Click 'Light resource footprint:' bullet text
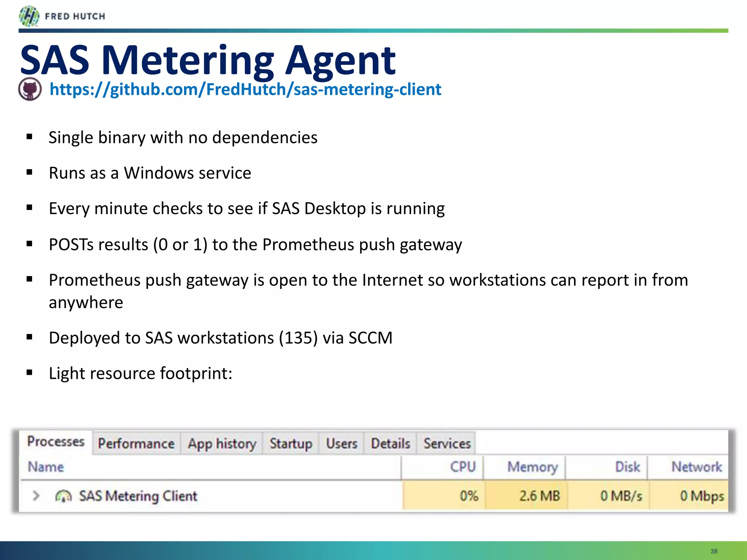Image resolution: width=747 pixels, height=560 pixels. click(x=140, y=374)
